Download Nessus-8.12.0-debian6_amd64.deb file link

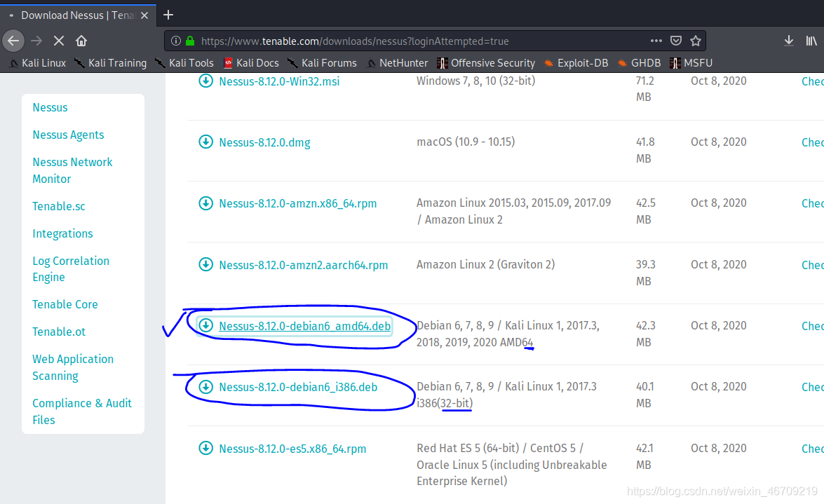tap(305, 326)
